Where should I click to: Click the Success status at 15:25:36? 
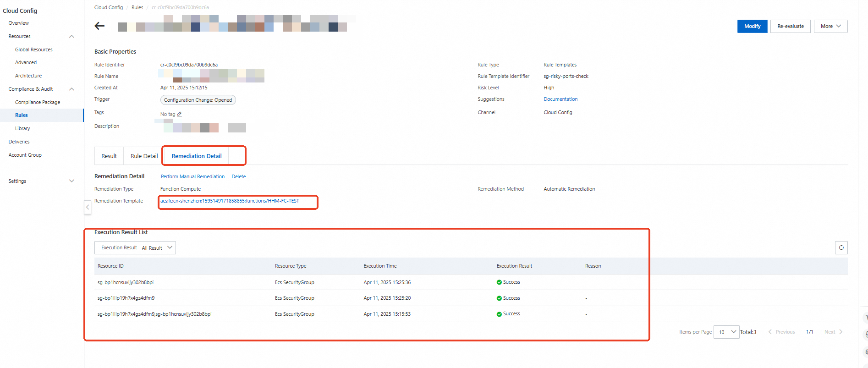(508, 282)
